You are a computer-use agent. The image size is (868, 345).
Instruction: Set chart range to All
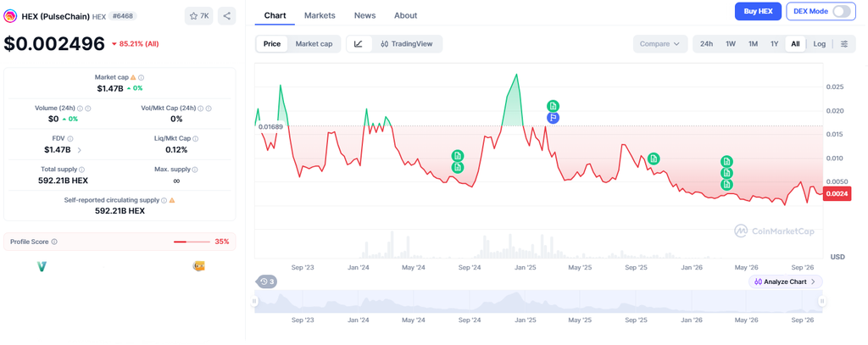click(795, 44)
